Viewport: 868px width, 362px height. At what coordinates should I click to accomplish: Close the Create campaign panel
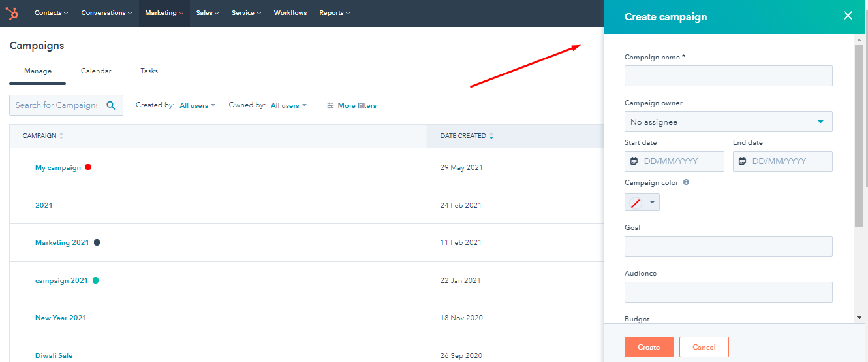848,16
